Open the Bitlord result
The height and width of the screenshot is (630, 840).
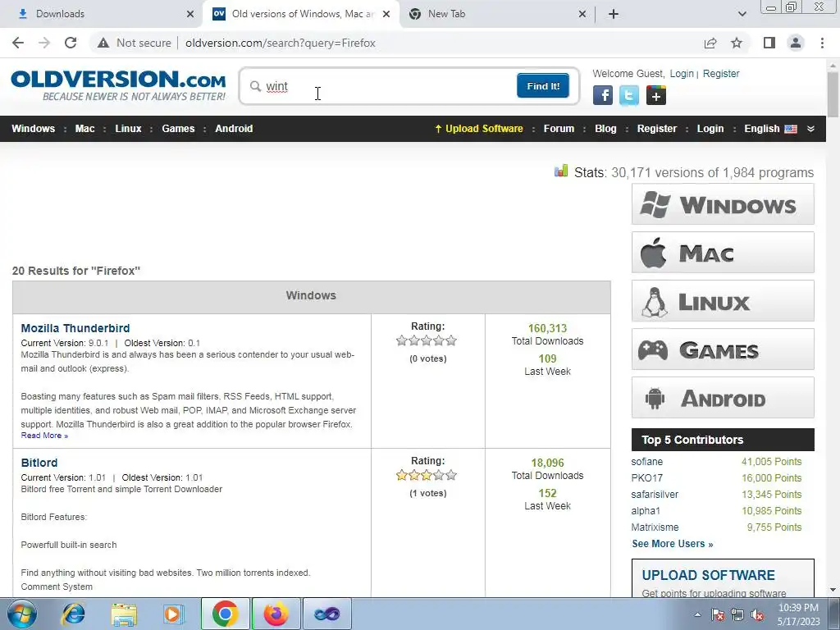39,463
